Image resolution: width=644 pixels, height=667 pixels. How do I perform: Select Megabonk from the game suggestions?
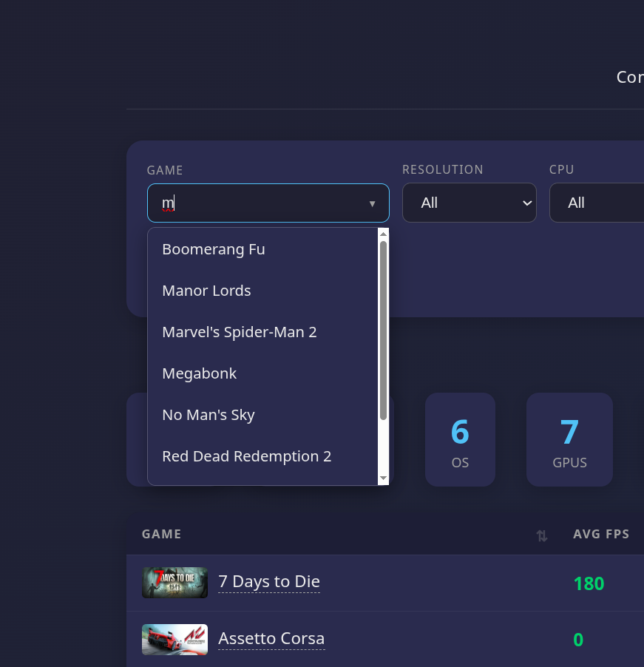[262, 373]
